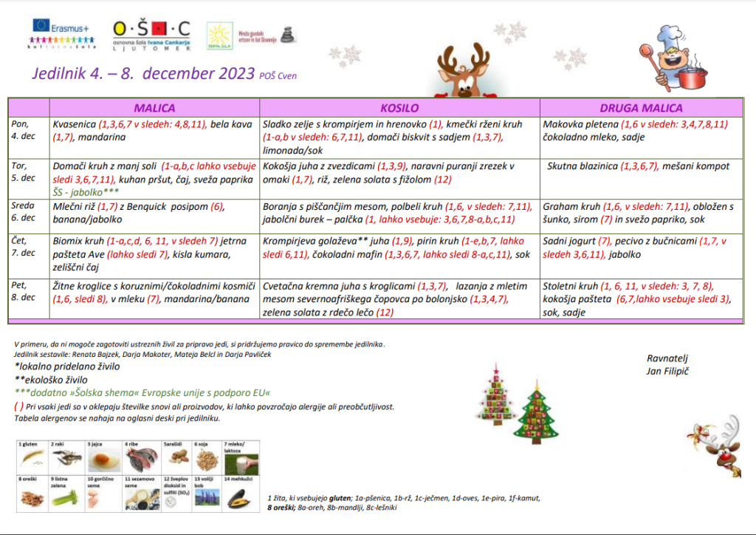The width and height of the screenshot is (756, 535).
Task: Click the Wednesday 'Graham kruh' cell
Action: click(642, 217)
